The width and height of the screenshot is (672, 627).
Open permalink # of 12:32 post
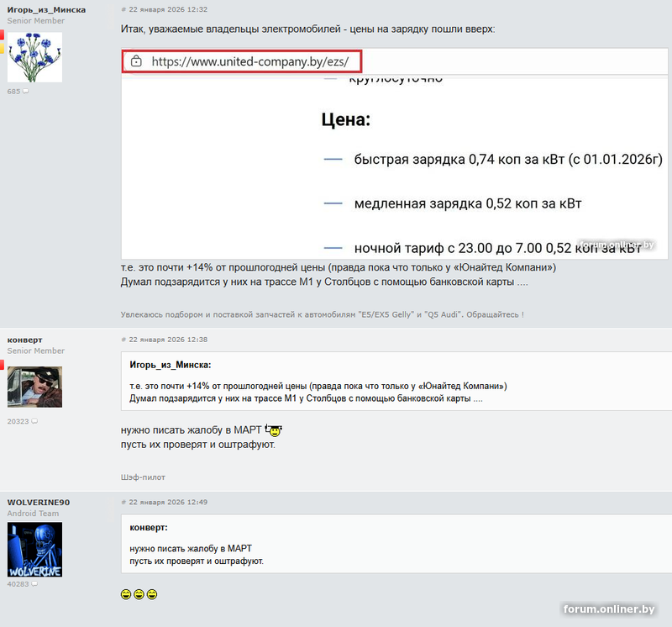[123, 9]
